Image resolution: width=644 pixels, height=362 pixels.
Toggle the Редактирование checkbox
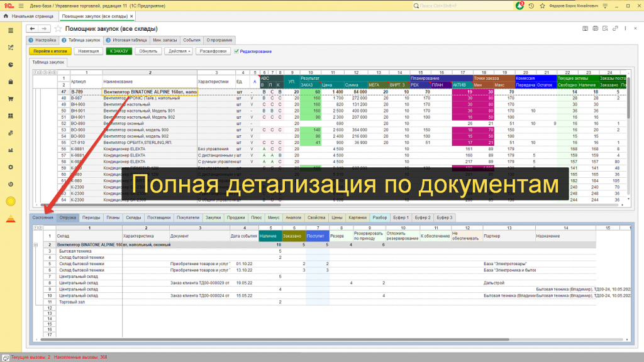point(236,52)
